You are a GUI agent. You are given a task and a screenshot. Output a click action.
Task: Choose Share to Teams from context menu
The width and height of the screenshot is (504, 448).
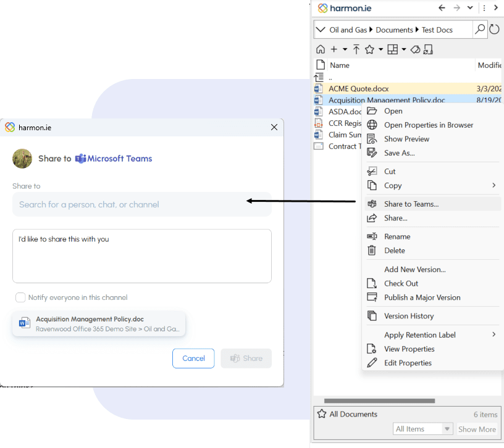point(411,204)
